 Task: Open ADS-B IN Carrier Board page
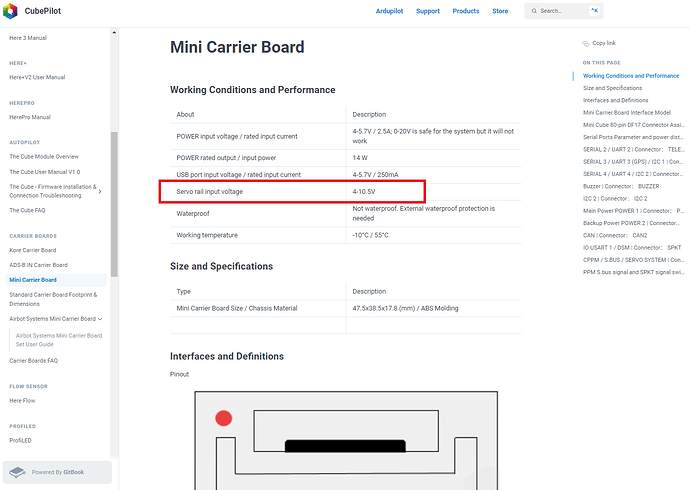39,265
